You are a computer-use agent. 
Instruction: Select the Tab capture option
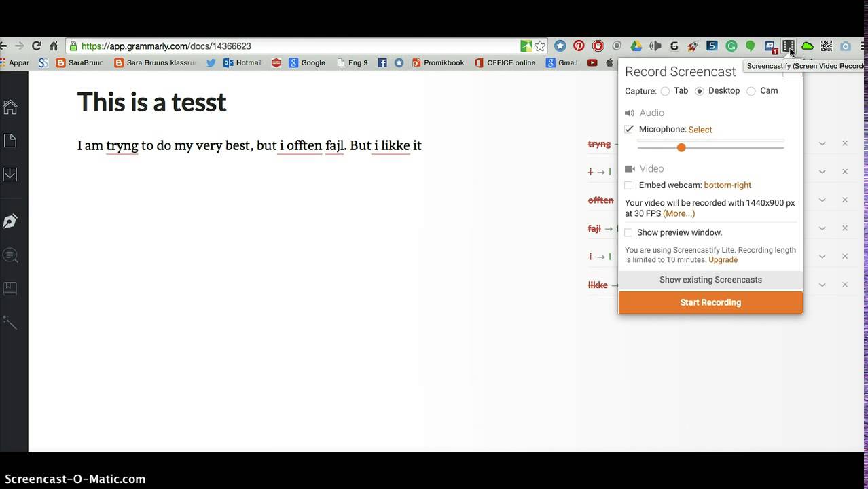pyautogui.click(x=665, y=91)
